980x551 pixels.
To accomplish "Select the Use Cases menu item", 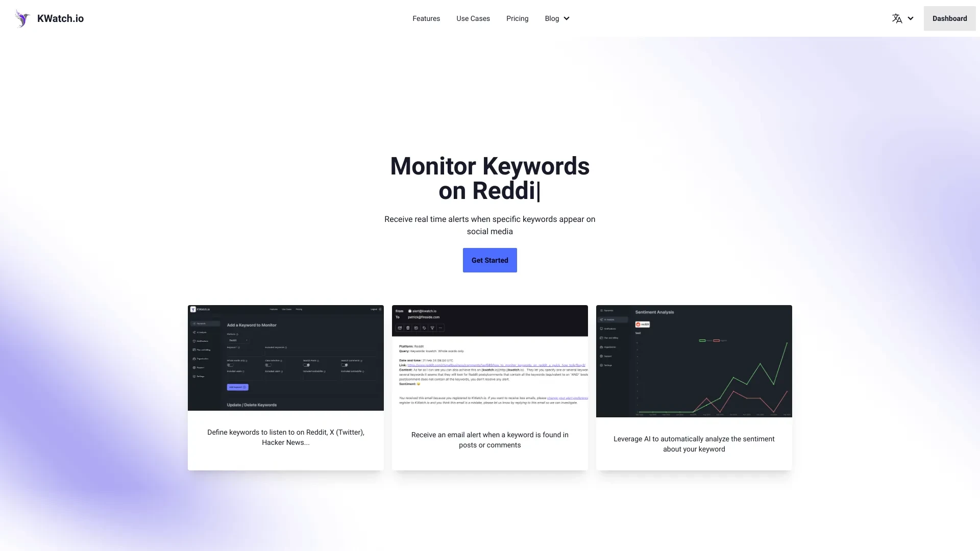I will coord(473,18).
